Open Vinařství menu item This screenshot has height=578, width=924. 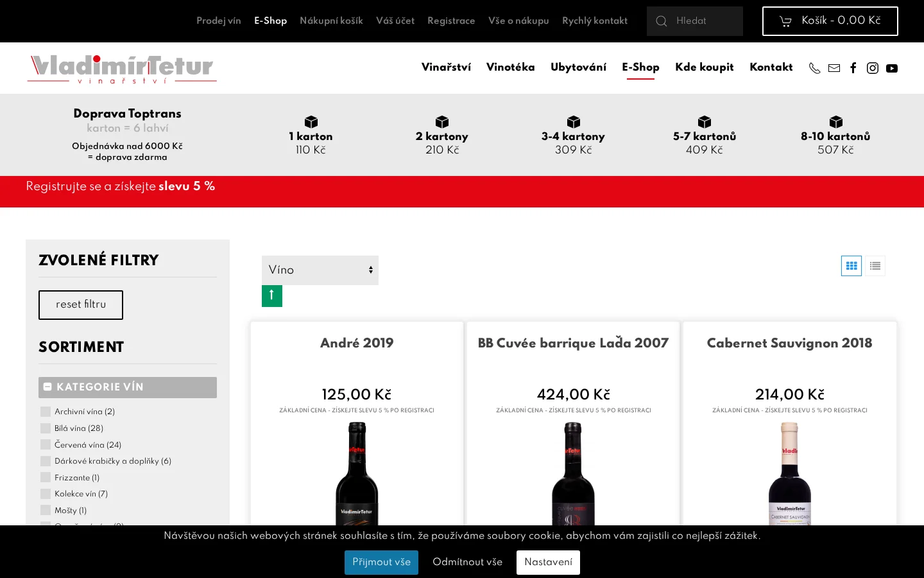pyautogui.click(x=446, y=67)
